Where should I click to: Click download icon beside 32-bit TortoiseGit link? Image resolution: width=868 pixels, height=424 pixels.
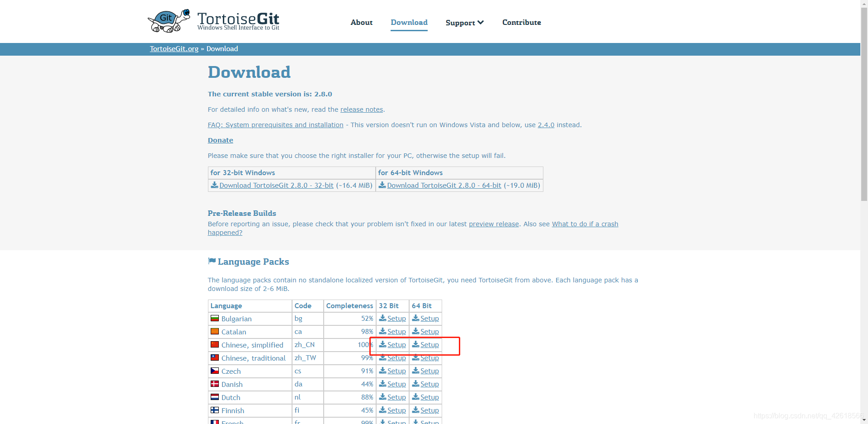(x=214, y=185)
